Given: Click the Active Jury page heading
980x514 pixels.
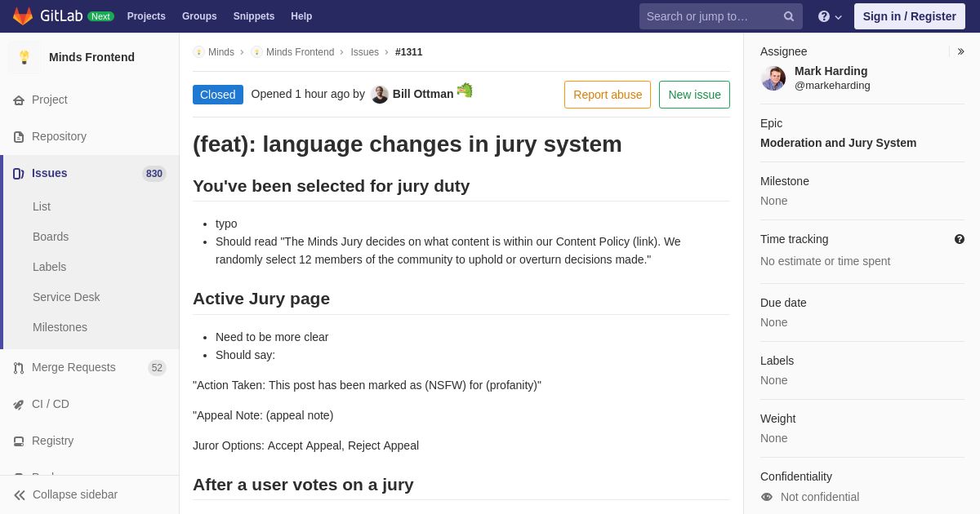Looking at the screenshot, I should tap(261, 299).
